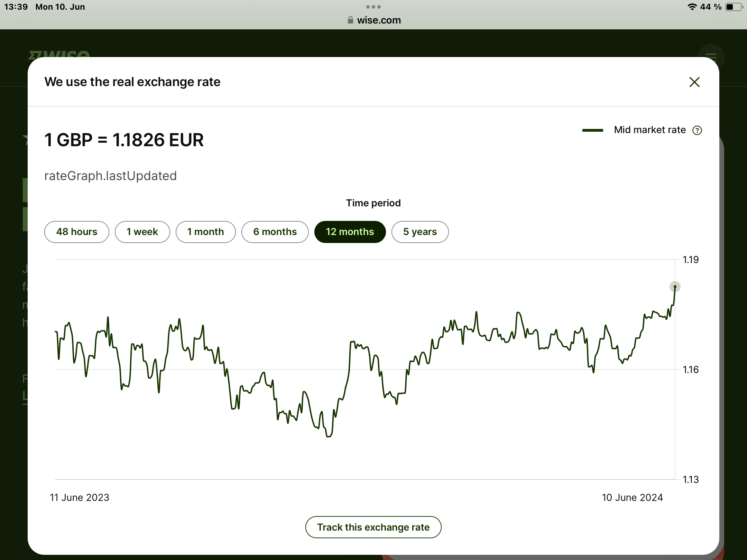Click the We use the real exchange rate title
747x560 pixels.
[132, 82]
